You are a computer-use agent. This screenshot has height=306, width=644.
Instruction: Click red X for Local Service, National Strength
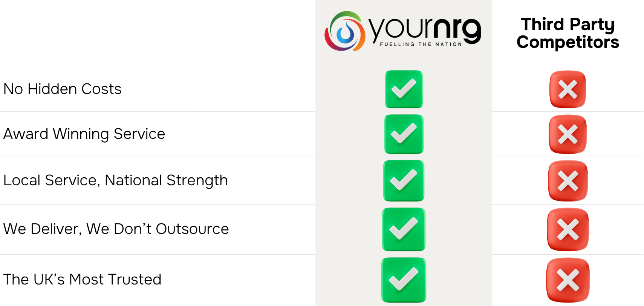point(568,181)
